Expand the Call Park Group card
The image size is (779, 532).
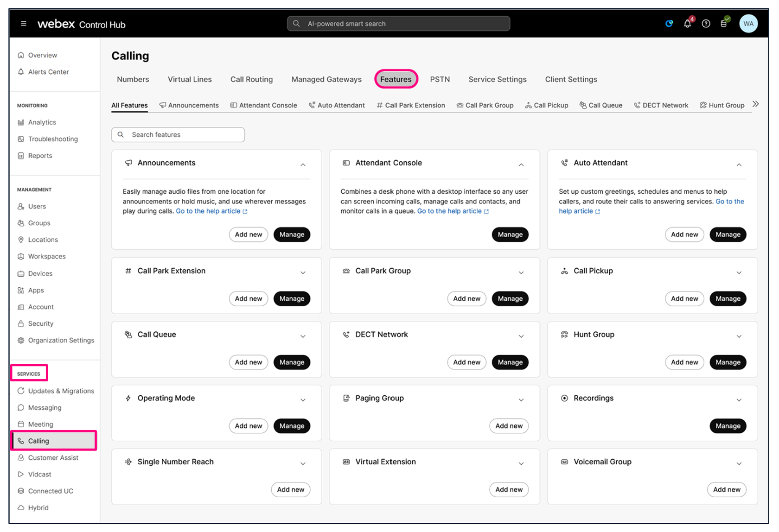(x=521, y=272)
